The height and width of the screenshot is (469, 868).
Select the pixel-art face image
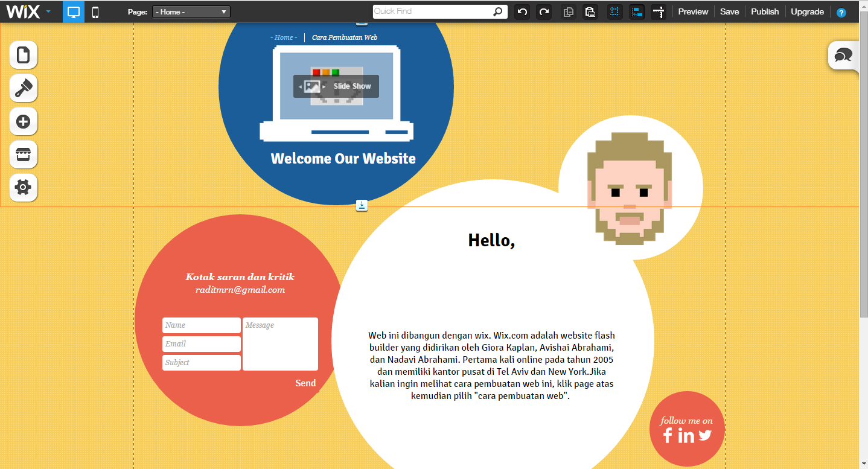coord(630,188)
